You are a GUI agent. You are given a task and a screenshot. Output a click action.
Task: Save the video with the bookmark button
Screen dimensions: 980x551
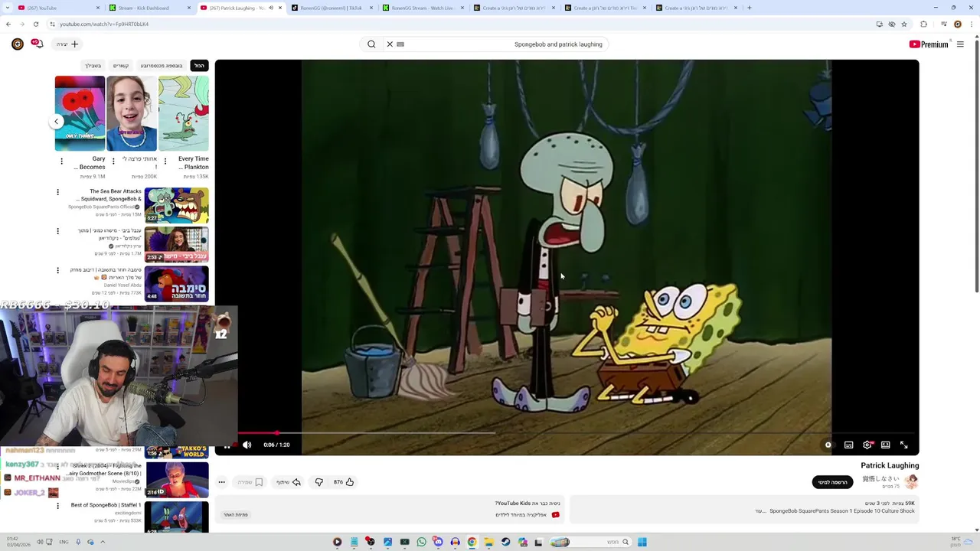coord(250,482)
